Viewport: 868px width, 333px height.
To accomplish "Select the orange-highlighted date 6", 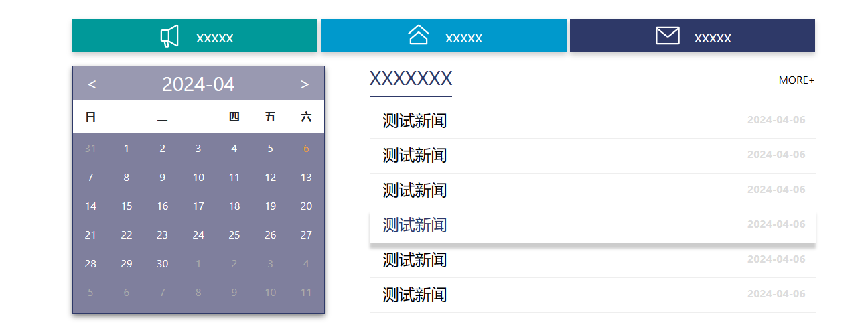I will coord(306,149).
